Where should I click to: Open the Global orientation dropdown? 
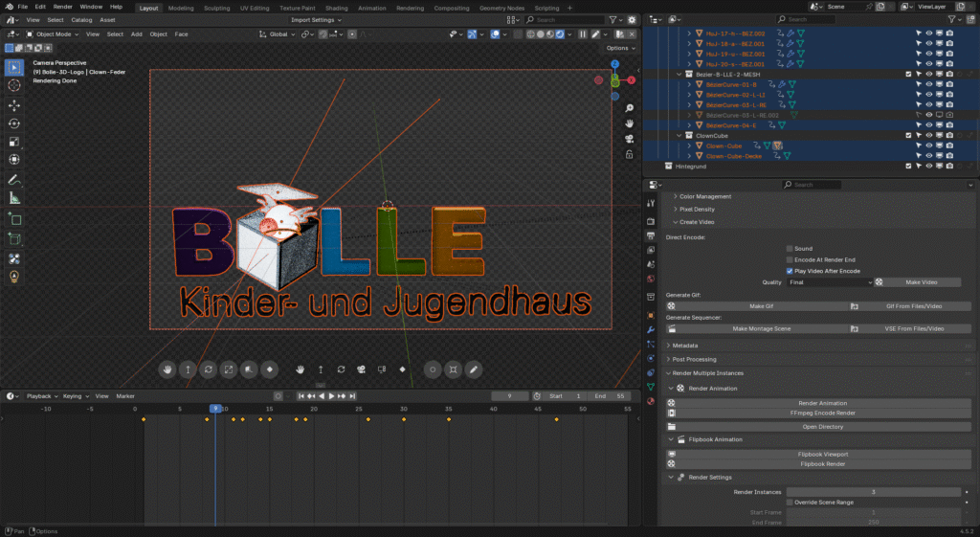276,34
